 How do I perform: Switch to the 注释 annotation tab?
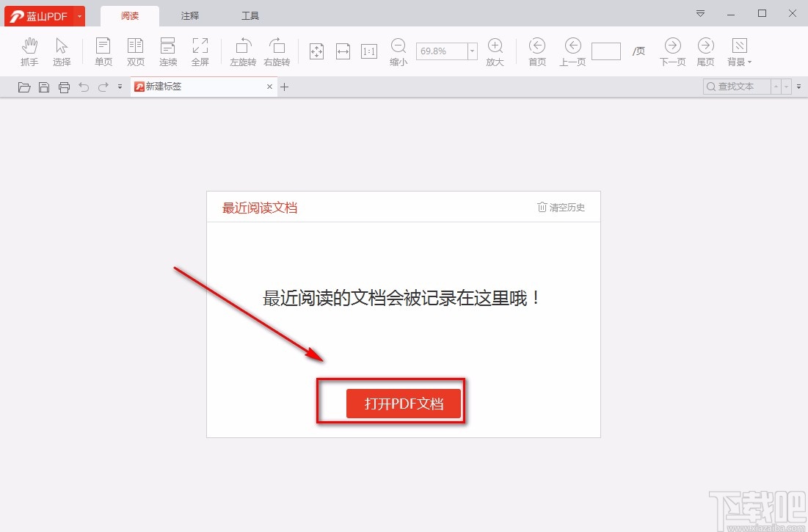[x=189, y=15]
